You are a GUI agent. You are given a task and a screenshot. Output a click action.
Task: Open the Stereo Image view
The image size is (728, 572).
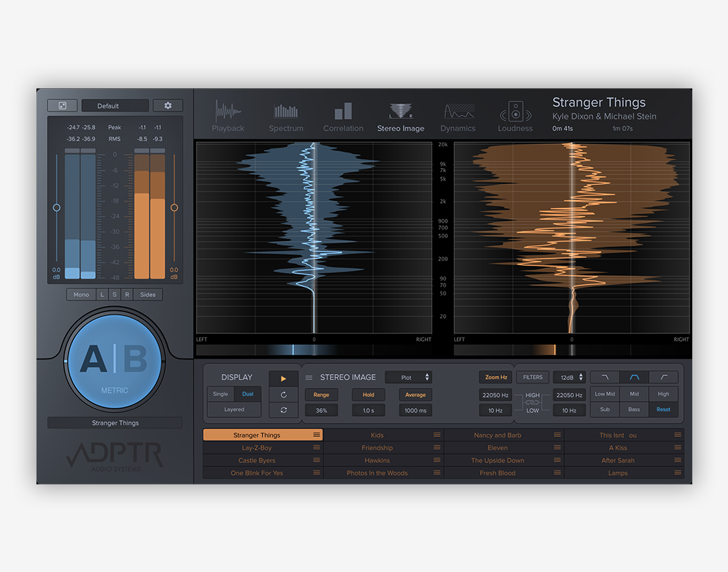pyautogui.click(x=400, y=116)
